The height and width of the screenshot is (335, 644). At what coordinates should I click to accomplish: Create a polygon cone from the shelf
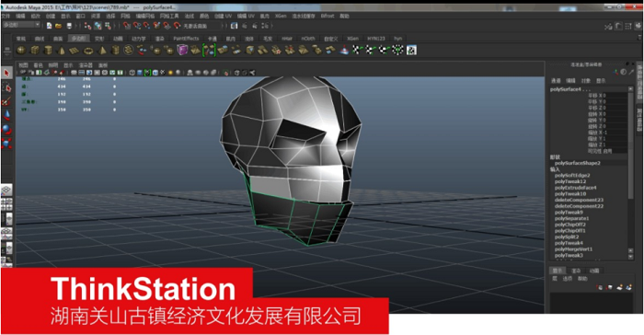(x=62, y=50)
